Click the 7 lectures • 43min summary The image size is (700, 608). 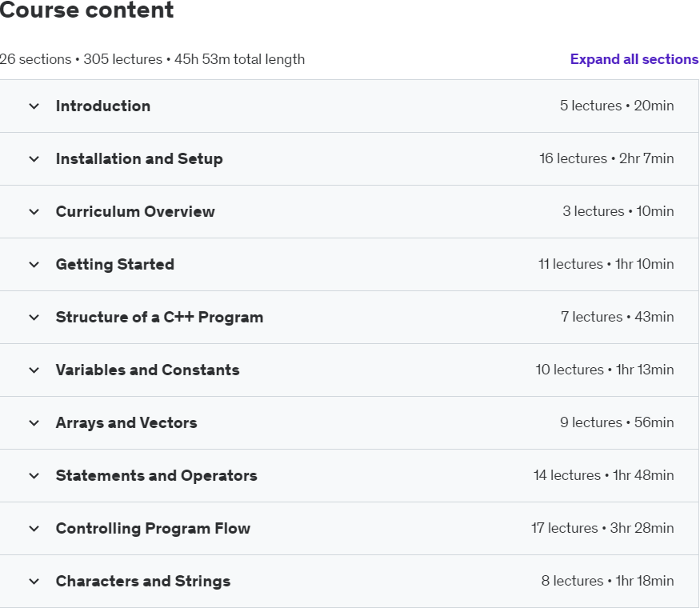617,318
